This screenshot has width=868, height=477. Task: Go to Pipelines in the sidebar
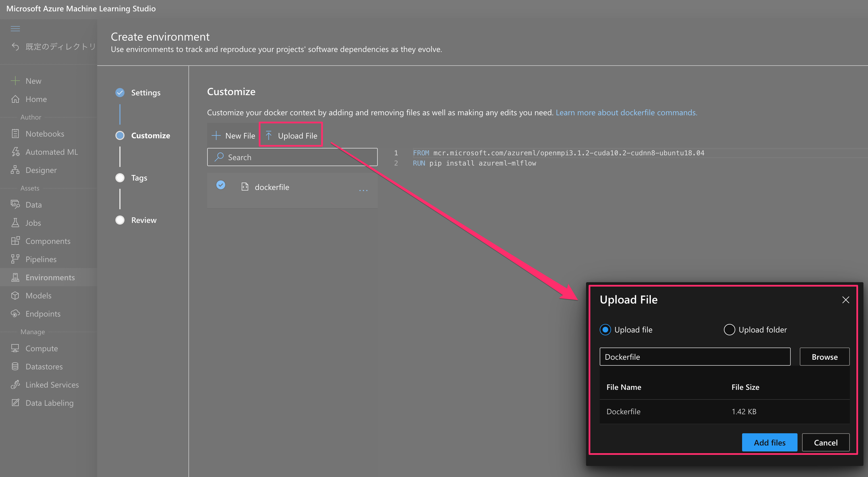[x=41, y=259]
